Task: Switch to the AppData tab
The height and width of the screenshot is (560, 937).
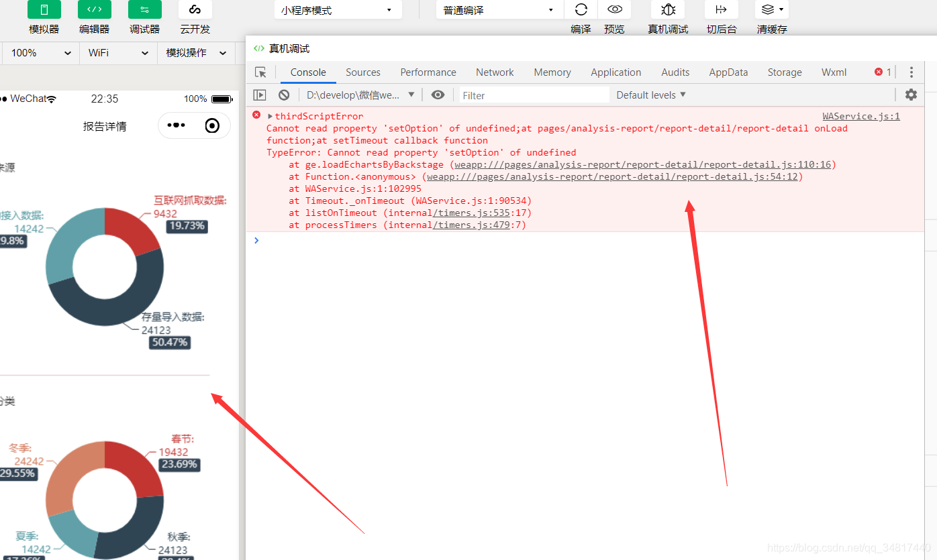Action: pyautogui.click(x=728, y=72)
